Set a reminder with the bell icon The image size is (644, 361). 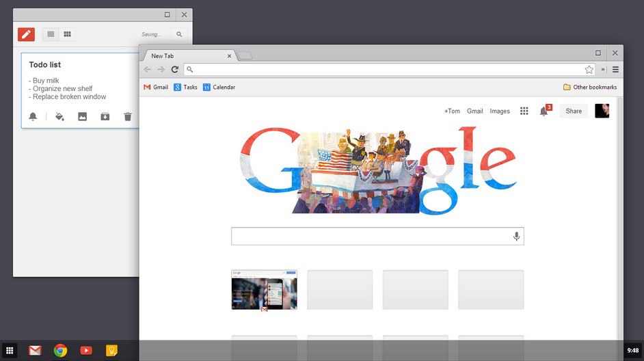point(33,116)
